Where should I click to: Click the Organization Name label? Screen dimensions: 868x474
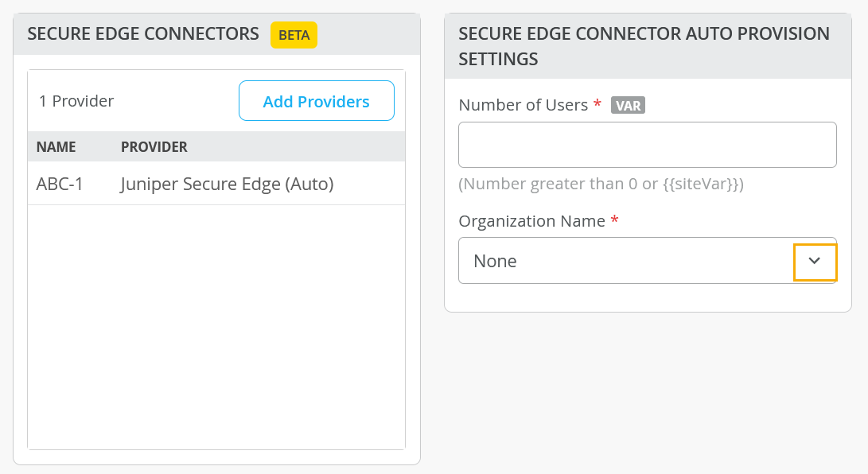coord(531,221)
